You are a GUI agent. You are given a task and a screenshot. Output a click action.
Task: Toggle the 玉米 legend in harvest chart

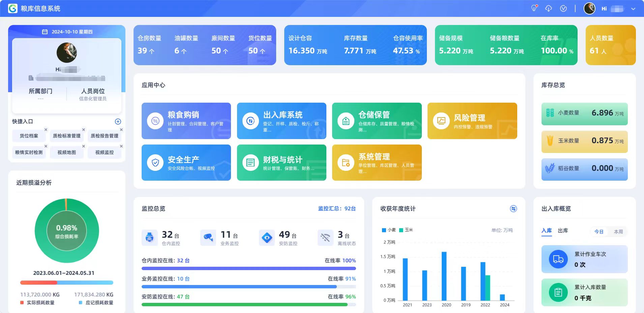[407, 230]
